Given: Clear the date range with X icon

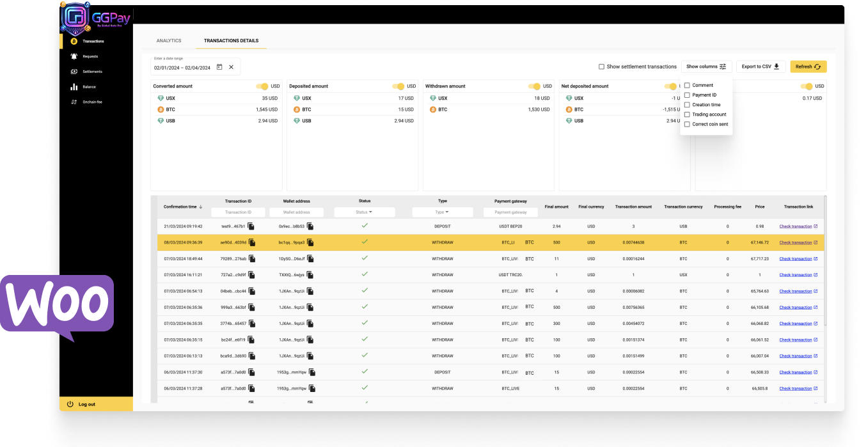Looking at the screenshot, I should pyautogui.click(x=232, y=67).
